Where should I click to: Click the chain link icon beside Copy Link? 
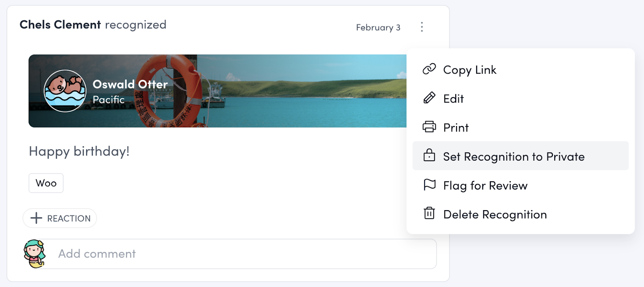(x=429, y=69)
